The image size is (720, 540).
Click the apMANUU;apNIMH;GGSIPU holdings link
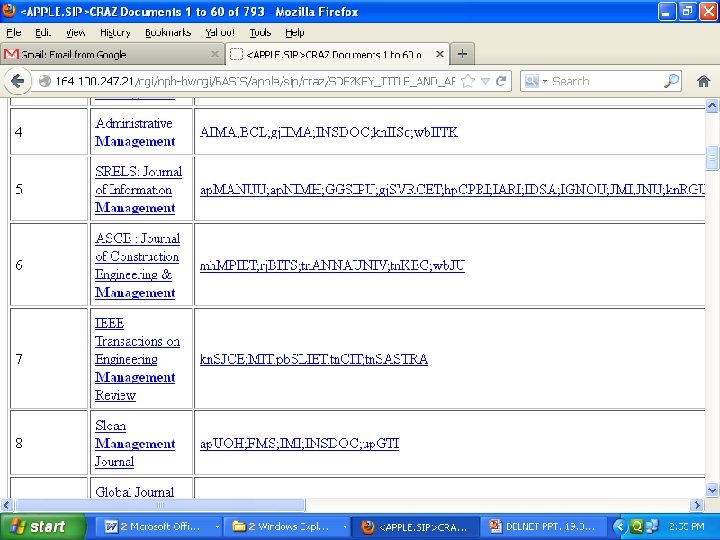(x=452, y=190)
